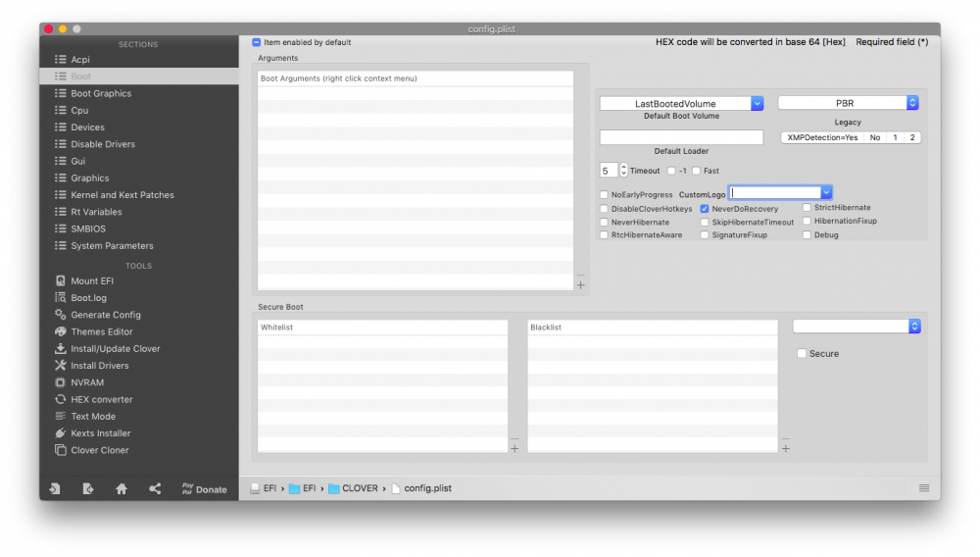This screenshot has height=557, width=980.
Task: Enable the DisableCloverHotkeys checkbox
Action: (x=604, y=209)
